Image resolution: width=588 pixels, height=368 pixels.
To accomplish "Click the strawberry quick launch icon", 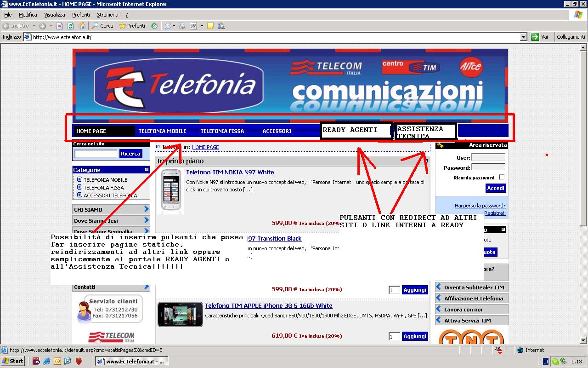I will pos(79,361).
